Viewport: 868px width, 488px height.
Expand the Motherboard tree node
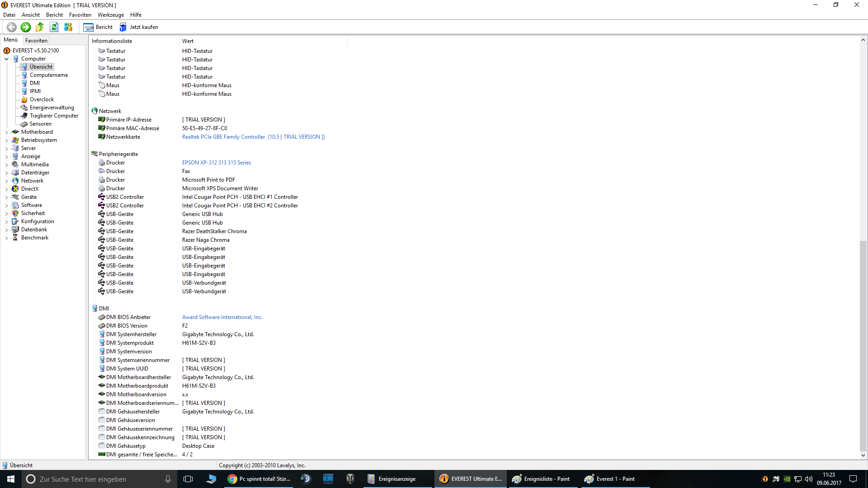pos(7,132)
